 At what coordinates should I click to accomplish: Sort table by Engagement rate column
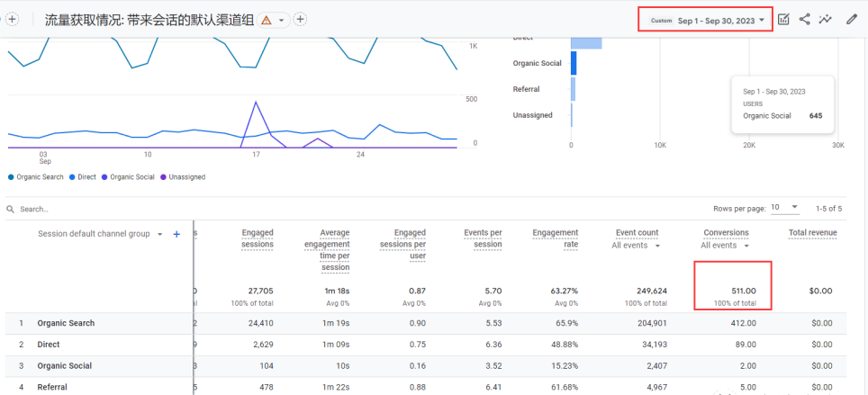coord(555,238)
